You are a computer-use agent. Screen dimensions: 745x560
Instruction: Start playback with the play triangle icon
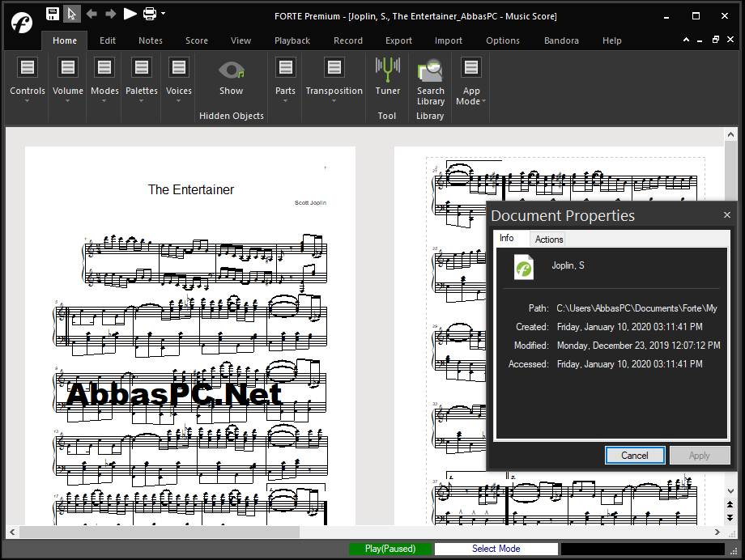pyautogui.click(x=130, y=14)
